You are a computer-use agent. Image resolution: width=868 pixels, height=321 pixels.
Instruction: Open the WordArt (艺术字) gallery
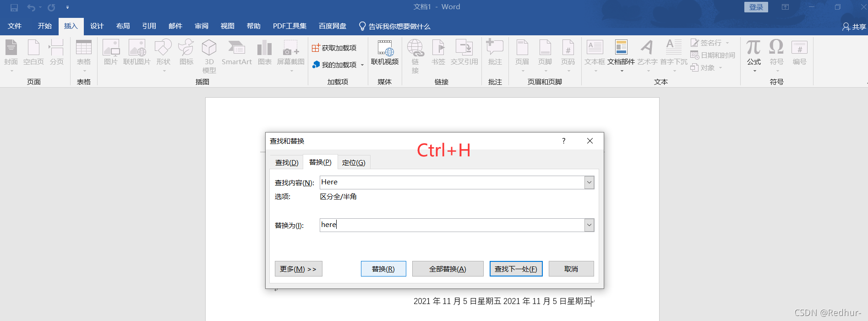[647, 55]
